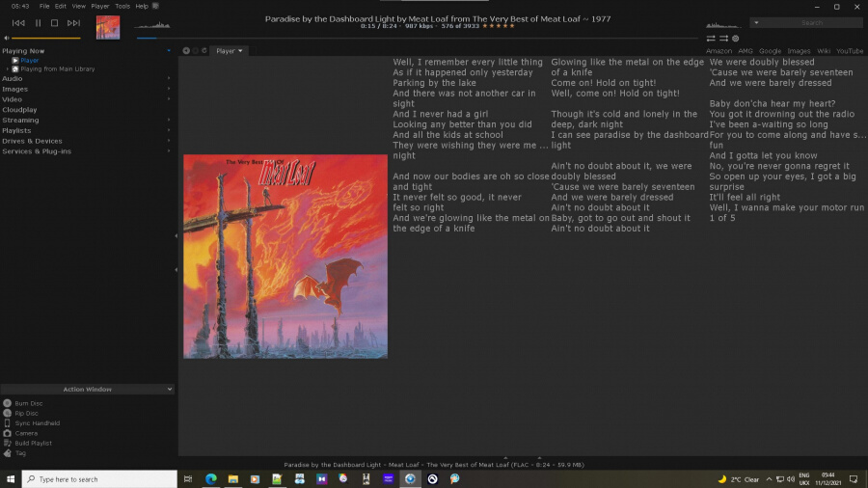Expand the Drives & Devices arrow

click(169, 141)
